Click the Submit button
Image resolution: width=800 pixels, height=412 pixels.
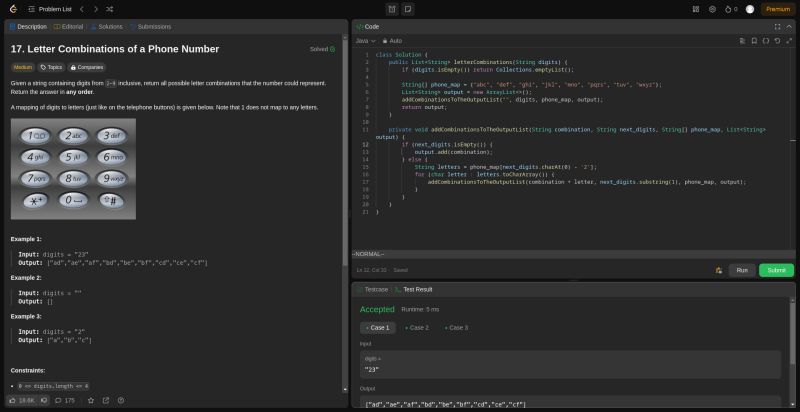pos(776,270)
